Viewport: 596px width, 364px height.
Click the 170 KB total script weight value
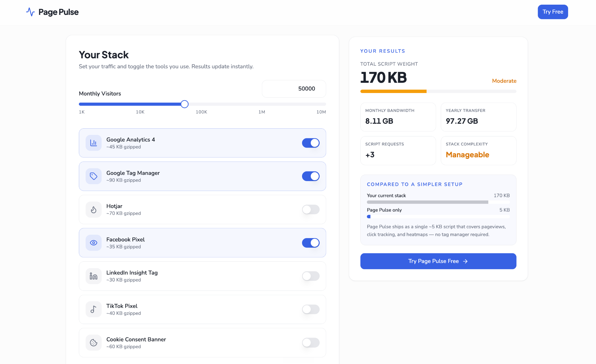383,78
